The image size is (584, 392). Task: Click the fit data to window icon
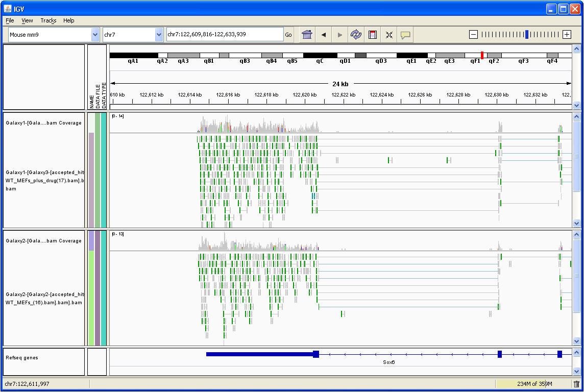[389, 35]
